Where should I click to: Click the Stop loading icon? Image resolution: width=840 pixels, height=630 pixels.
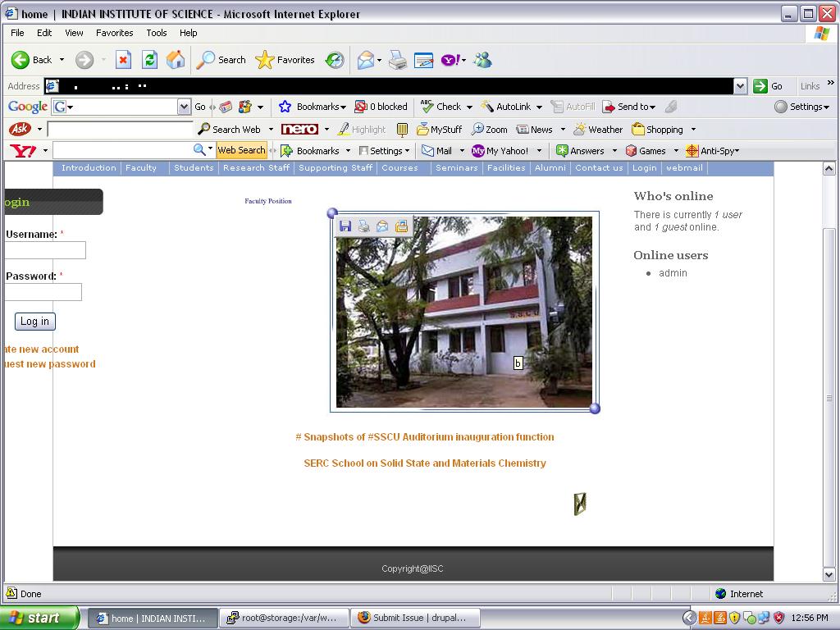(123, 59)
